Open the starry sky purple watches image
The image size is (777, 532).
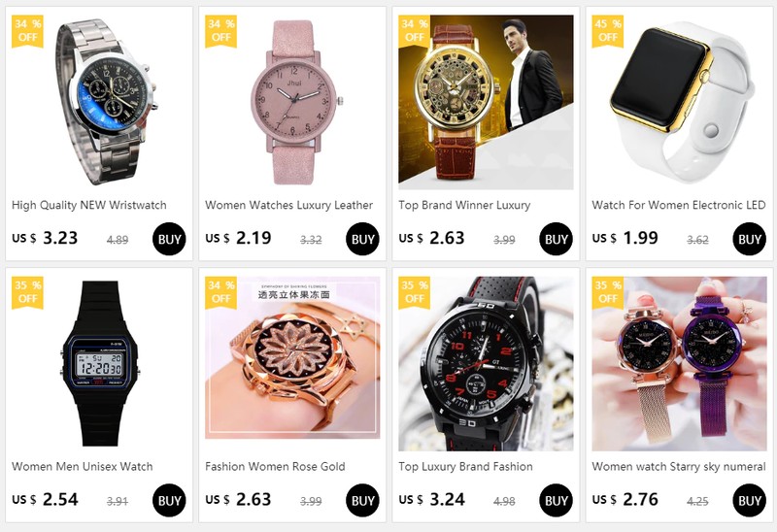(x=679, y=364)
